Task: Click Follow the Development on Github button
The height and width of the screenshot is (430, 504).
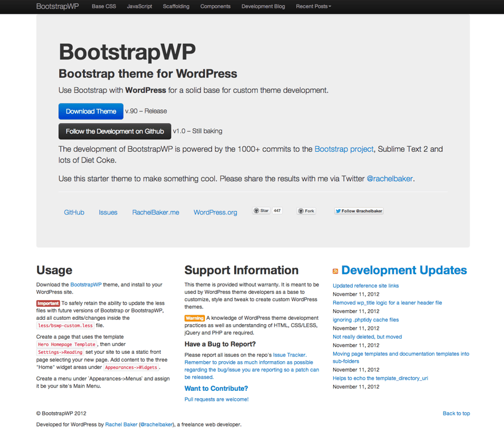Action: coord(115,131)
